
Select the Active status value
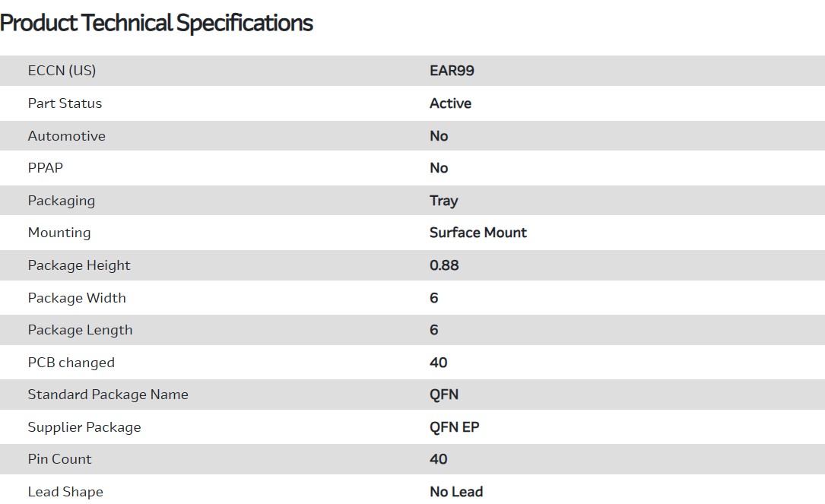pyautogui.click(x=450, y=103)
